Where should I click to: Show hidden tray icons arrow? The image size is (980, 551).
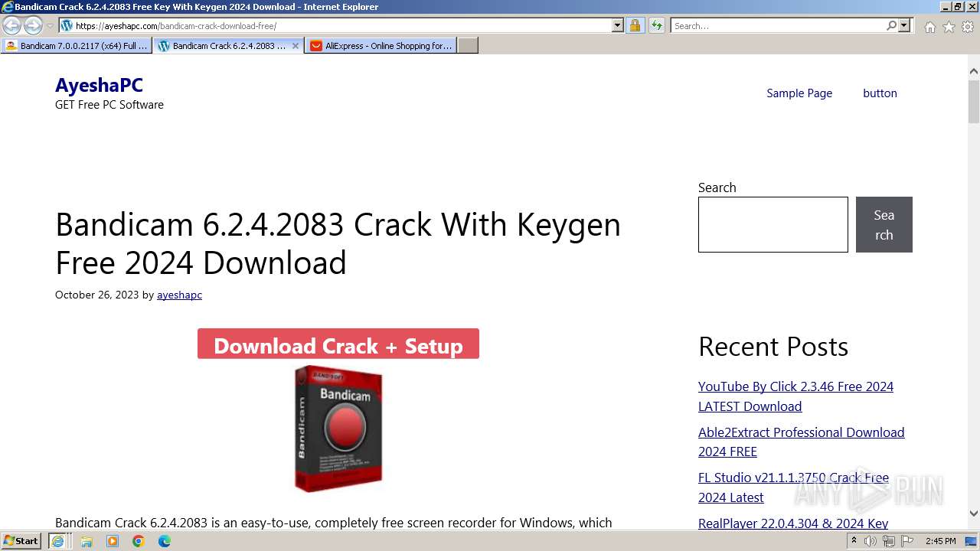coord(854,541)
